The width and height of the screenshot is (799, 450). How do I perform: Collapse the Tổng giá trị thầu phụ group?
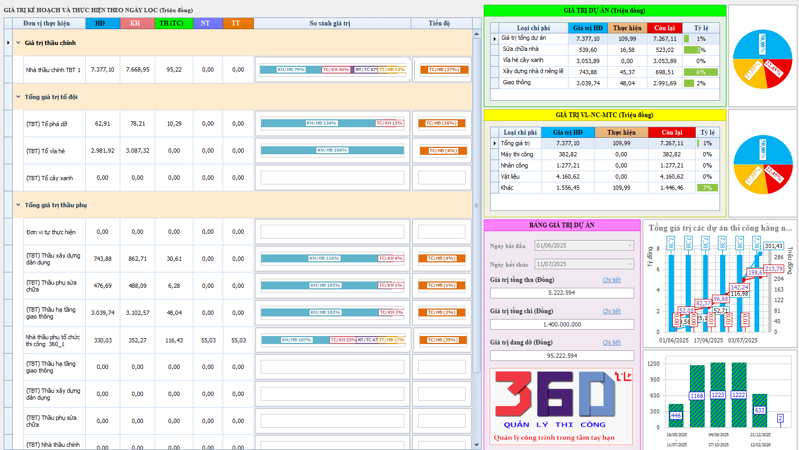[x=18, y=205]
